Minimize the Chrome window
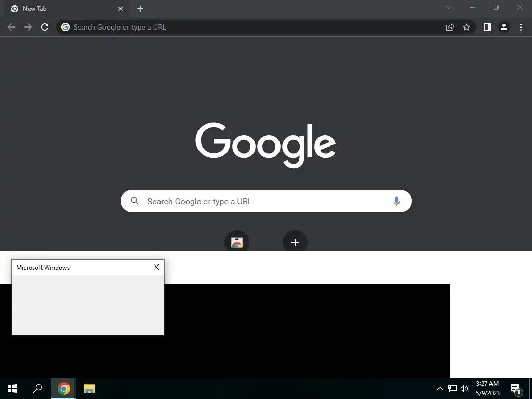532x399 pixels. click(x=472, y=7)
